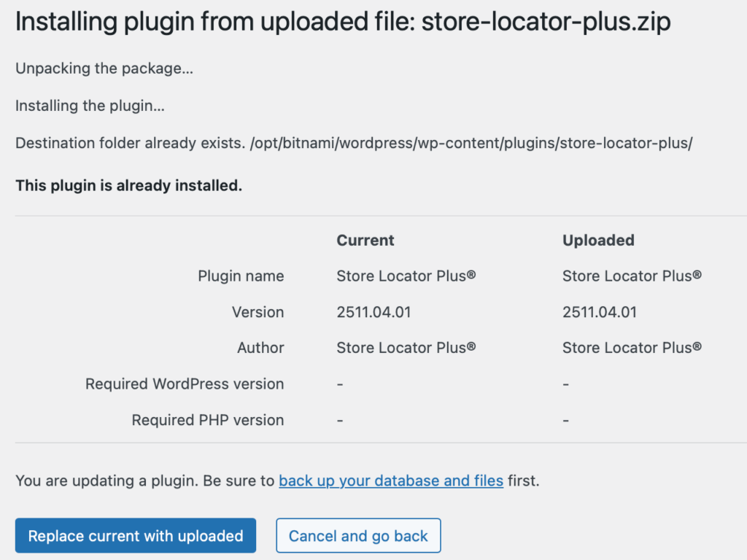747x560 pixels.
Task: Open the back up your database and files link
Action: coord(391,481)
